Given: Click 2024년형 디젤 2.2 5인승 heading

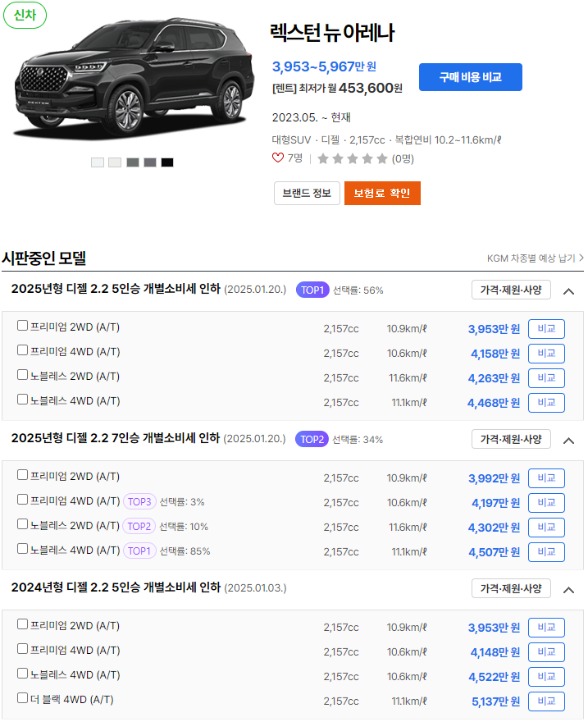Looking at the screenshot, I should (x=116, y=587).
